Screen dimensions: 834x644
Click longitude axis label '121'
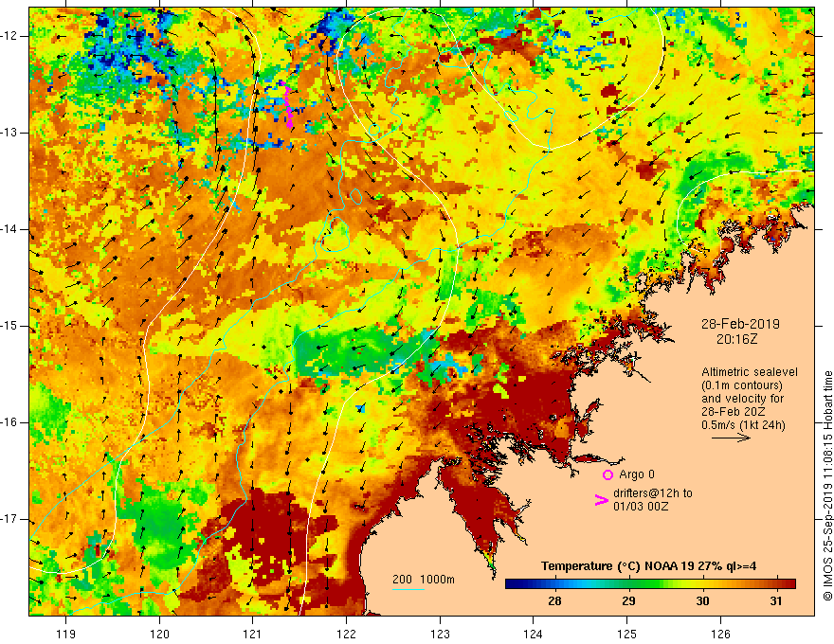click(x=253, y=634)
